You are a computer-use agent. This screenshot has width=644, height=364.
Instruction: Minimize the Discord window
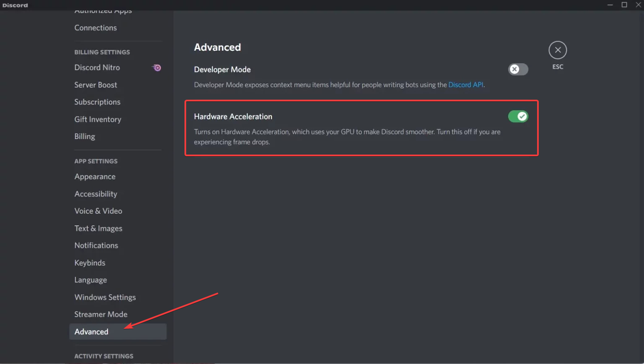(x=610, y=5)
